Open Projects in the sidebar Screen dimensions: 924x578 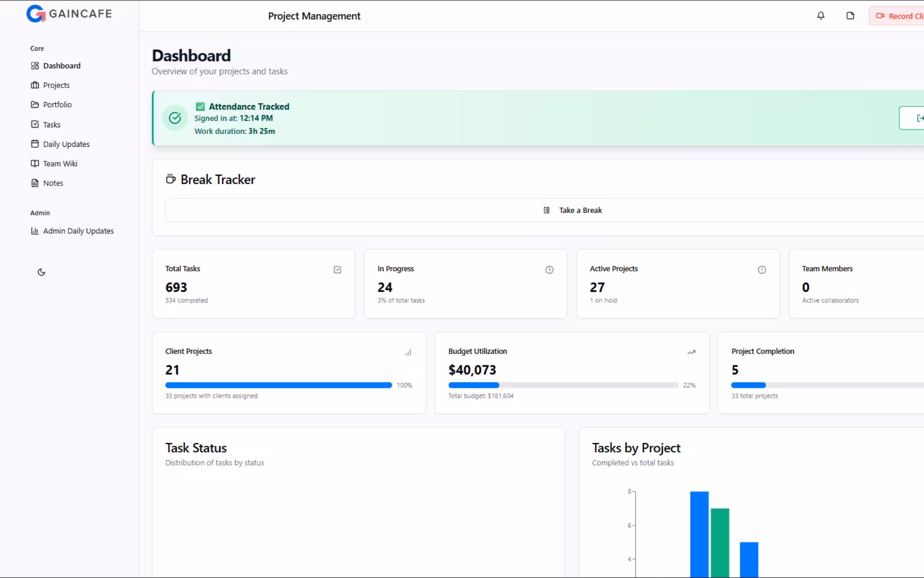56,85
